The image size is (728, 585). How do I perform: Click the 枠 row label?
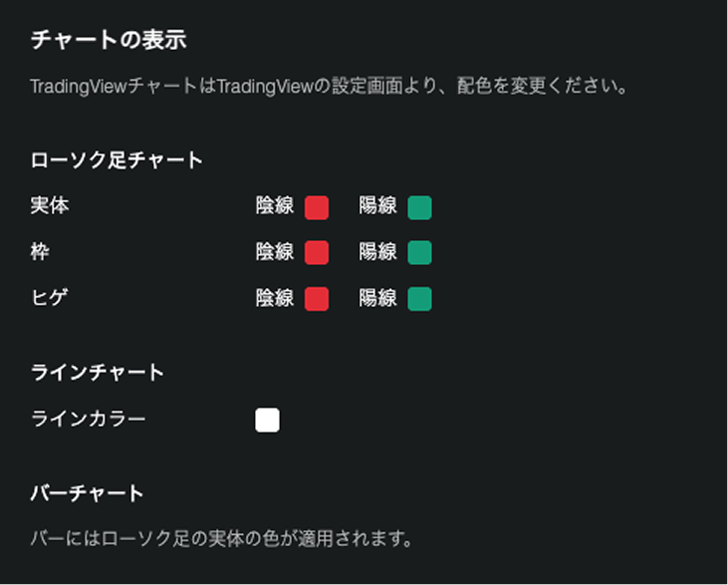tap(41, 252)
